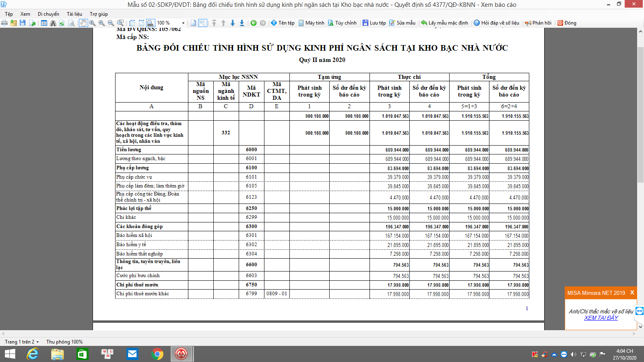The width and height of the screenshot is (644, 362).
Task: Click the Phản hồi feedback button
Action: [x=538, y=23]
